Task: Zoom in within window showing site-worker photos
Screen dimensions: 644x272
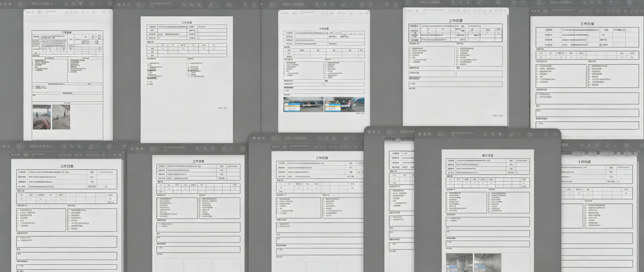Action: [73, 4]
